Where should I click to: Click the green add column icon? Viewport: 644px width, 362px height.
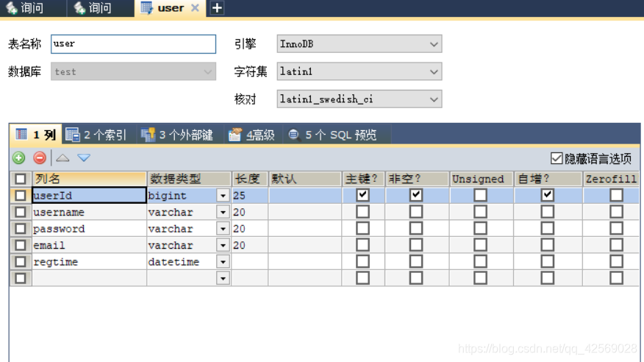(18, 157)
